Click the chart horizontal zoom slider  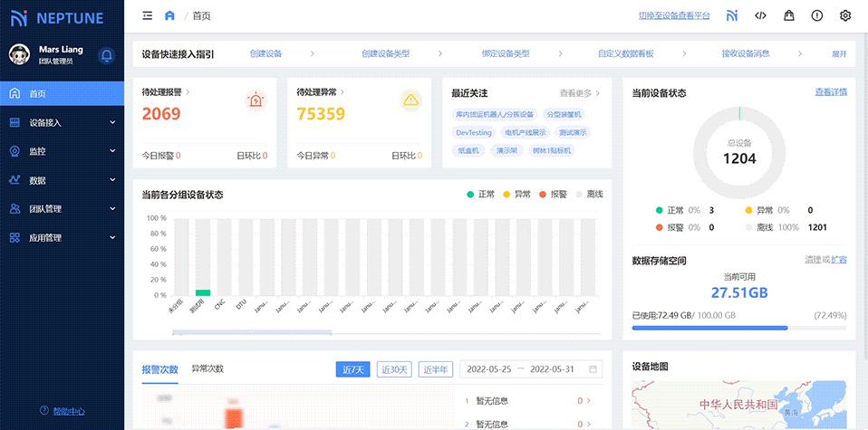pyautogui.click(x=254, y=333)
